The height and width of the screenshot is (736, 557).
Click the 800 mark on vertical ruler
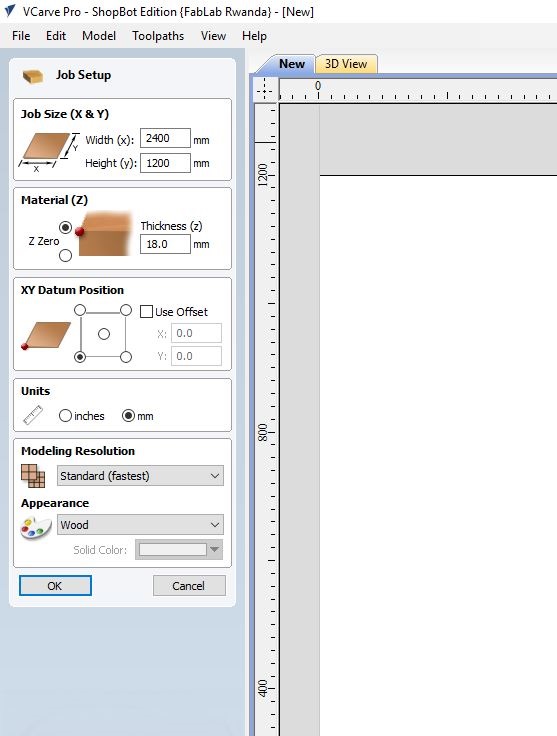pos(263,432)
